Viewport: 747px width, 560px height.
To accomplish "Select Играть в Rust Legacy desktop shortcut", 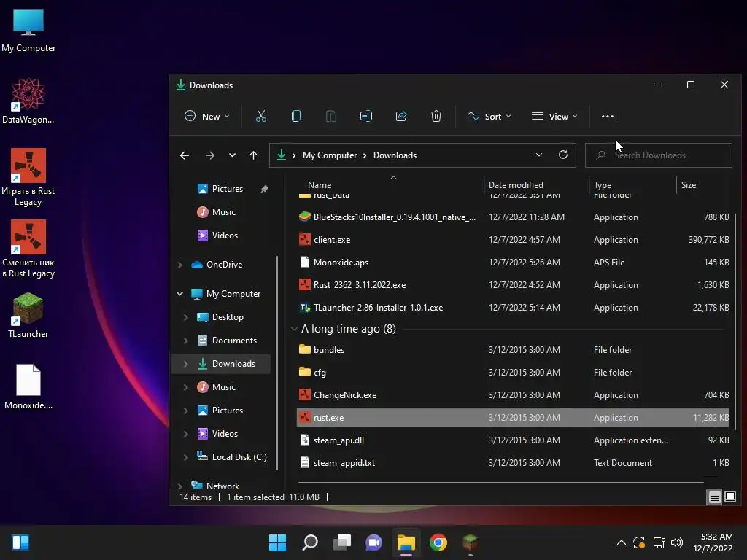I will (28, 178).
